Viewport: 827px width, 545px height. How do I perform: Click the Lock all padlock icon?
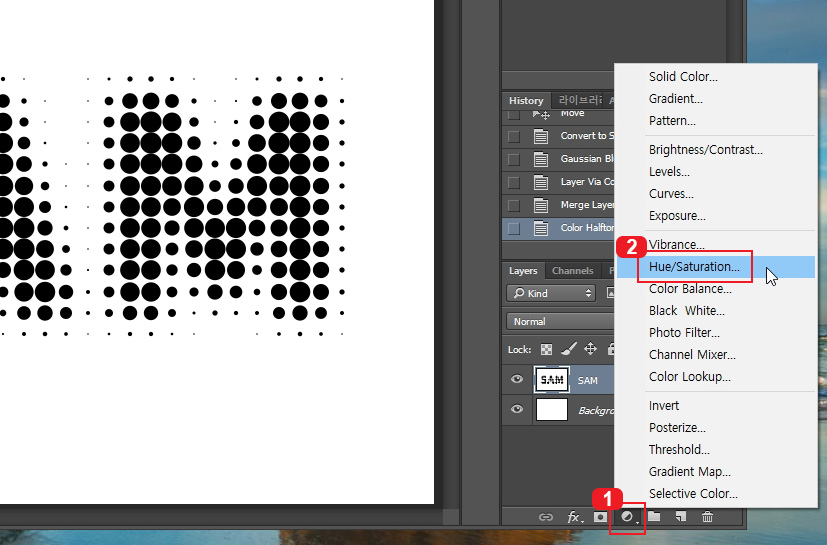[x=610, y=349]
